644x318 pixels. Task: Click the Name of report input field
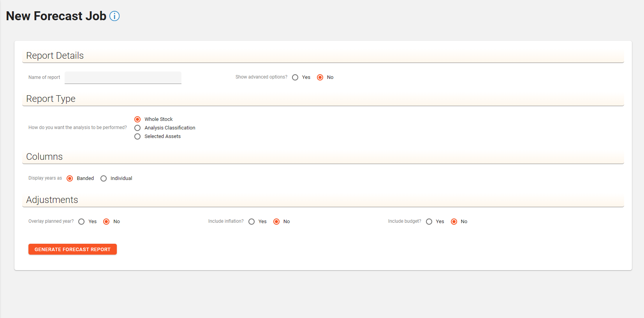click(123, 77)
